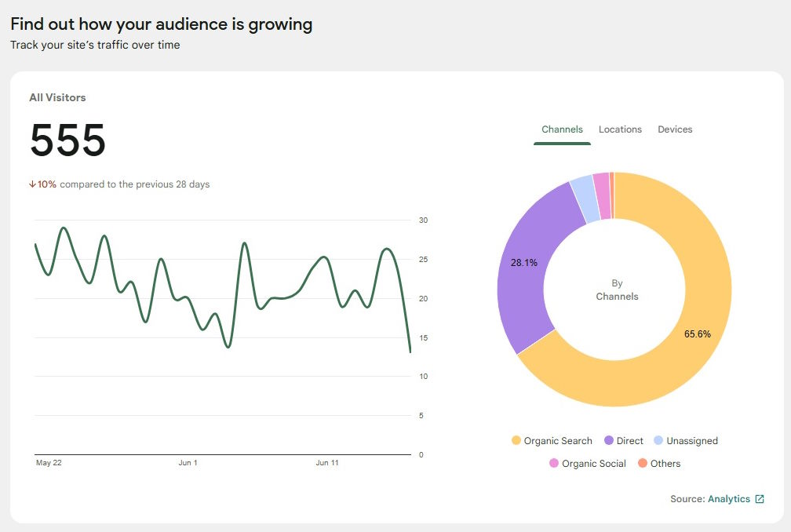Click the By Channels donut center label
This screenshot has width=791, height=532.
[617, 290]
